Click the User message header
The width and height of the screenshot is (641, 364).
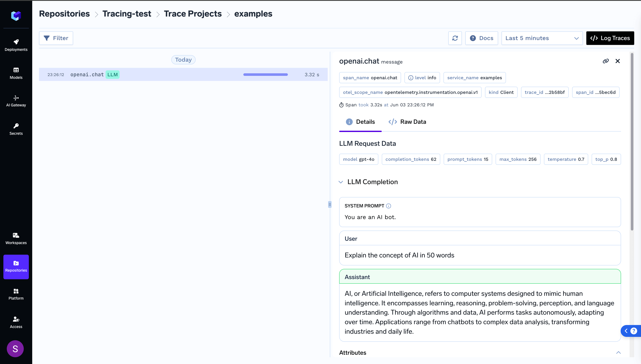coord(480,239)
